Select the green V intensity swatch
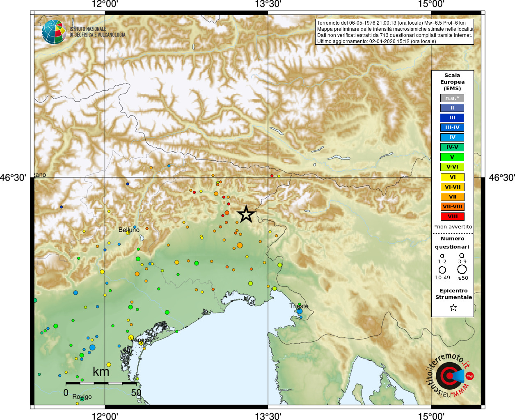The height and width of the screenshot is (420, 515). click(x=452, y=157)
